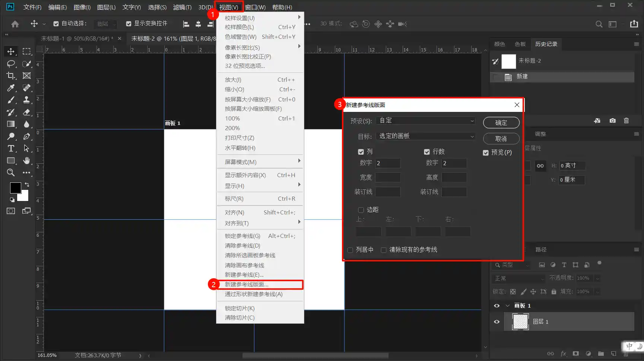The height and width of the screenshot is (361, 644).
Task: Expand Screen Mode submenu
Action: pyautogui.click(x=260, y=162)
